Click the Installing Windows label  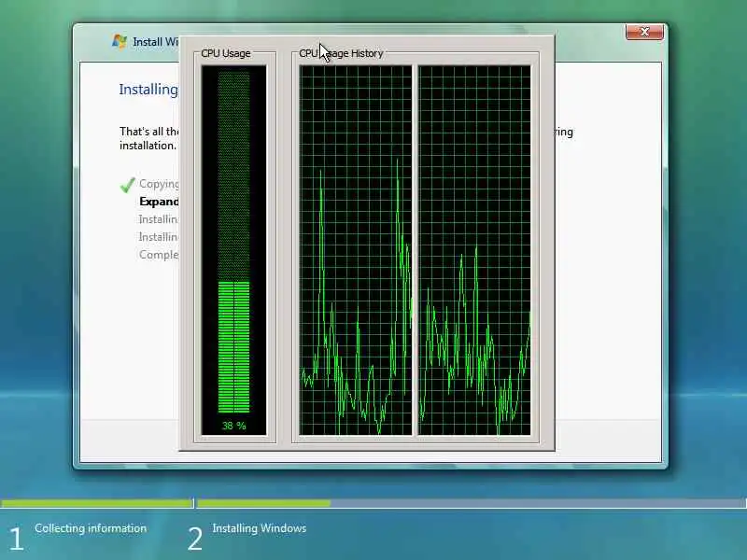click(260, 528)
